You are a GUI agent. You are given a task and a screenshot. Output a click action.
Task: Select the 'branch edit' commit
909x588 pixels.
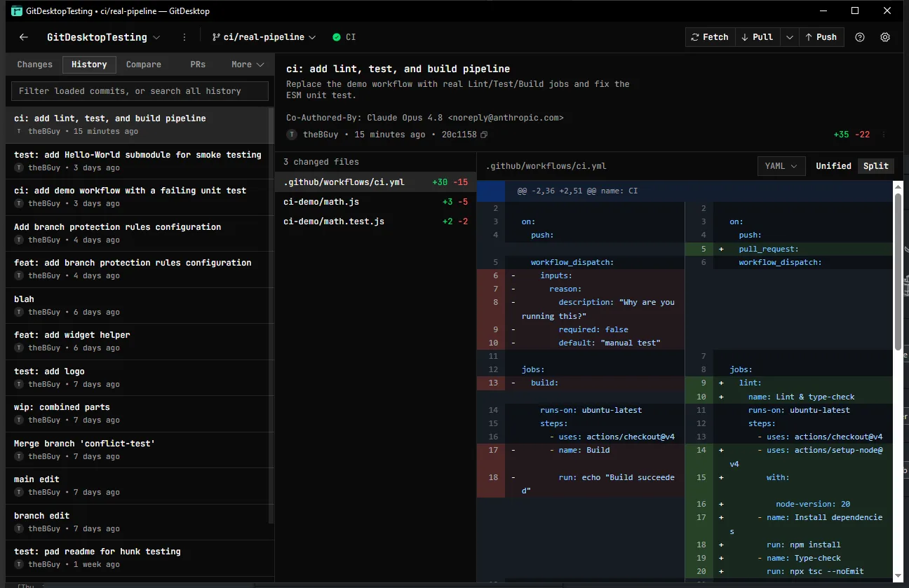click(137, 522)
